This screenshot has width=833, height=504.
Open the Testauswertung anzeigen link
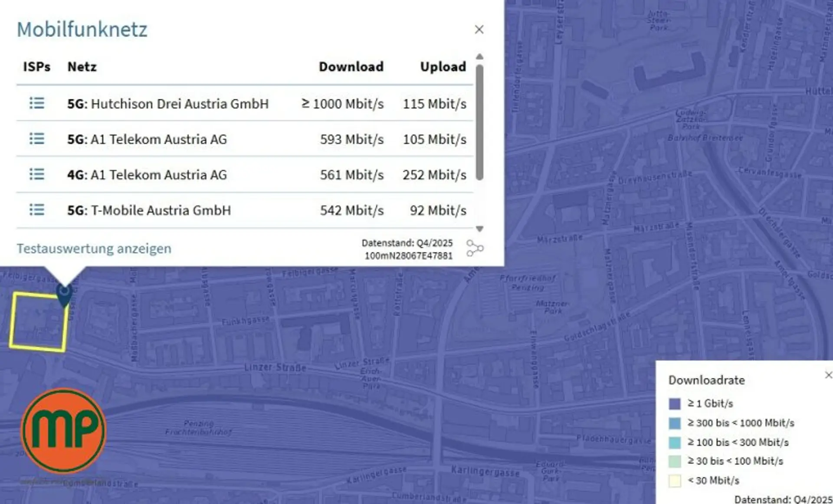[94, 249]
